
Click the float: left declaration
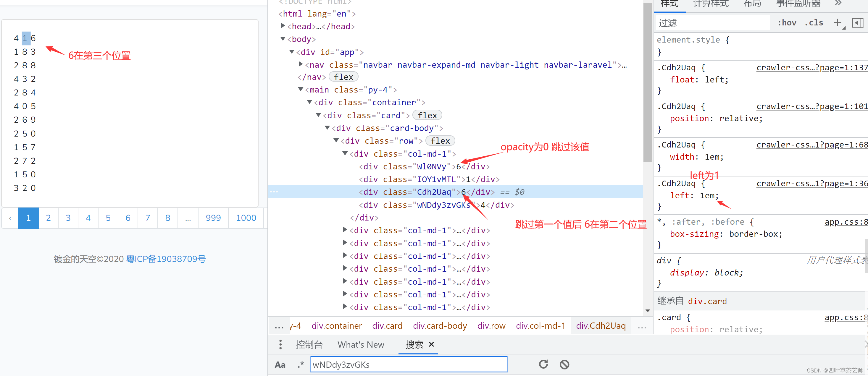coord(699,80)
